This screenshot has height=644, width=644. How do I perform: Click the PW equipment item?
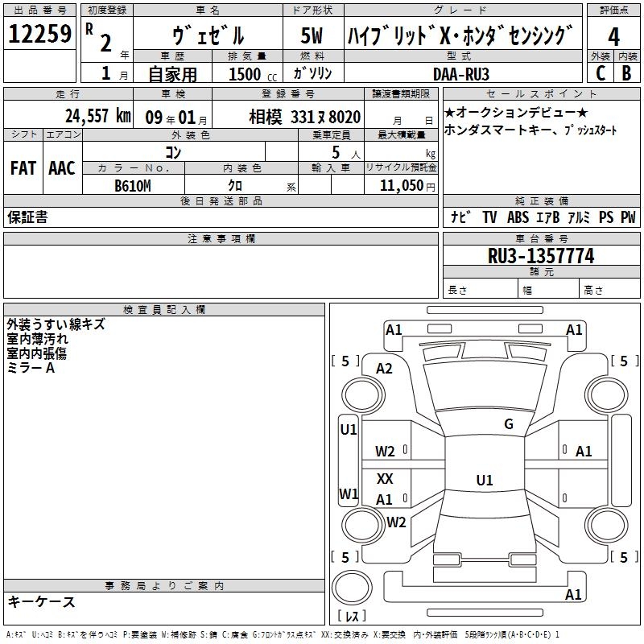coord(628,217)
